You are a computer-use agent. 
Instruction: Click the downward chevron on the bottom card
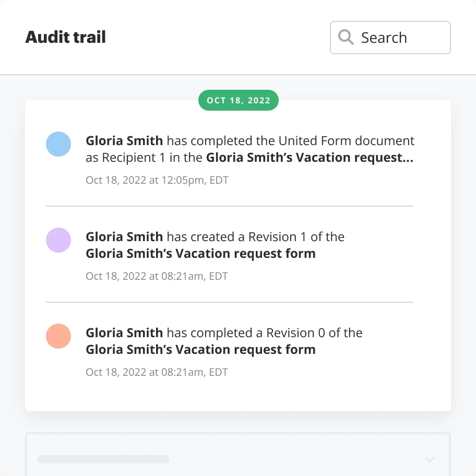coord(430,459)
